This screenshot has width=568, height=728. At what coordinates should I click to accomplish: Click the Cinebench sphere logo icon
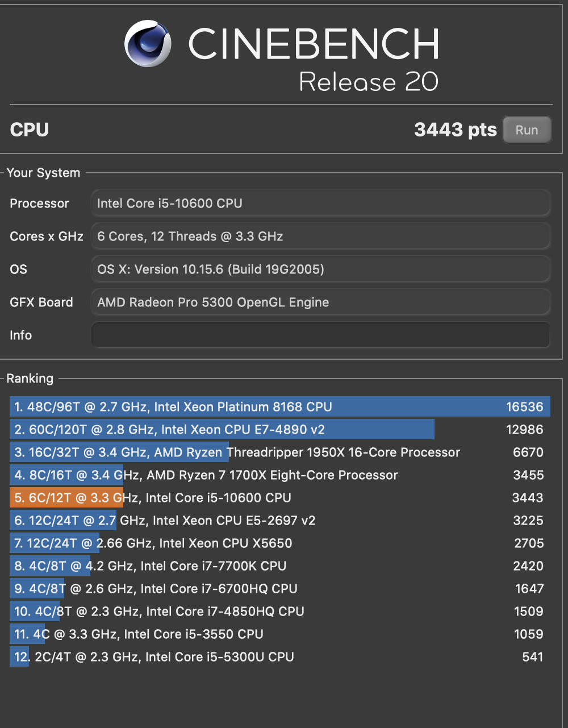point(148,44)
